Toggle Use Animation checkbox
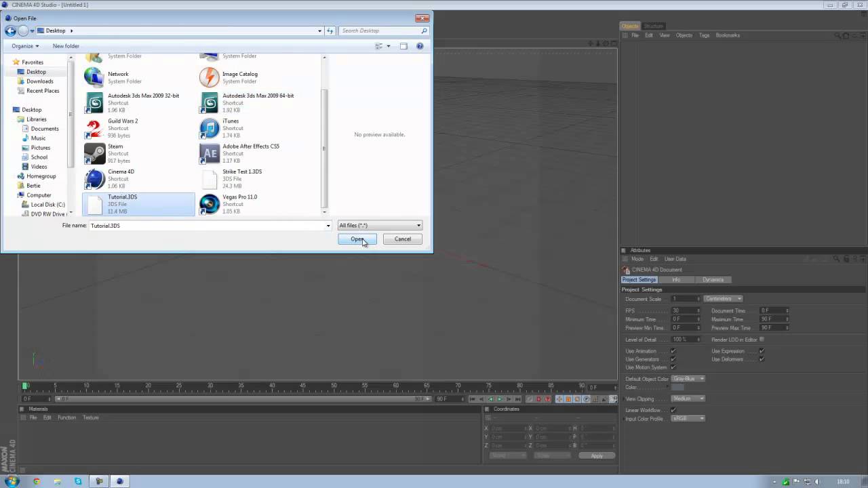 (x=673, y=351)
